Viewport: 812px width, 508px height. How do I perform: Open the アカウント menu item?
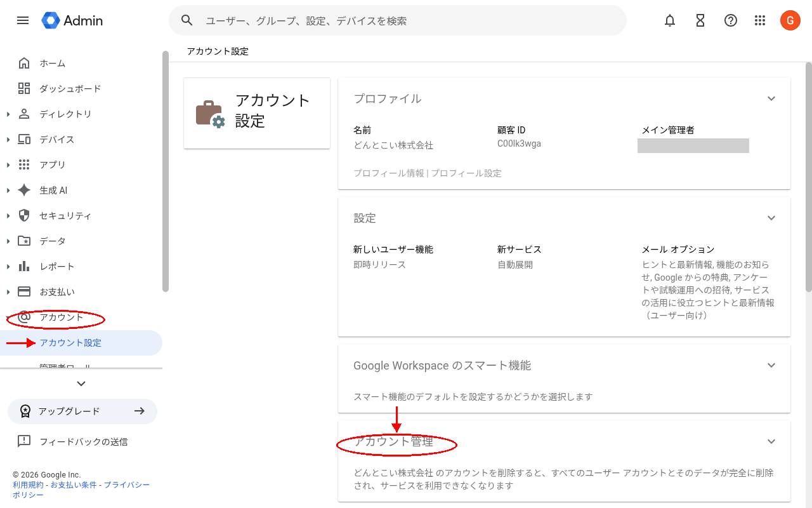coord(60,319)
